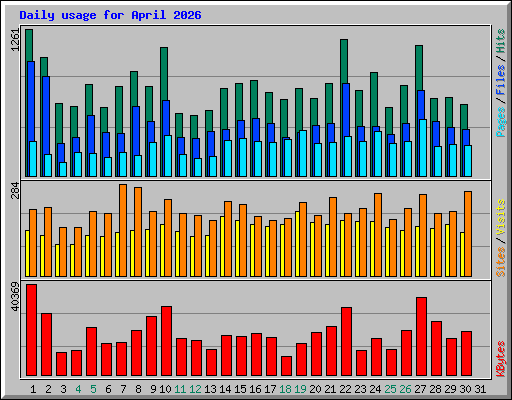Click day 30 label on x-axis
The width and height of the screenshot is (512, 400).
(x=465, y=389)
